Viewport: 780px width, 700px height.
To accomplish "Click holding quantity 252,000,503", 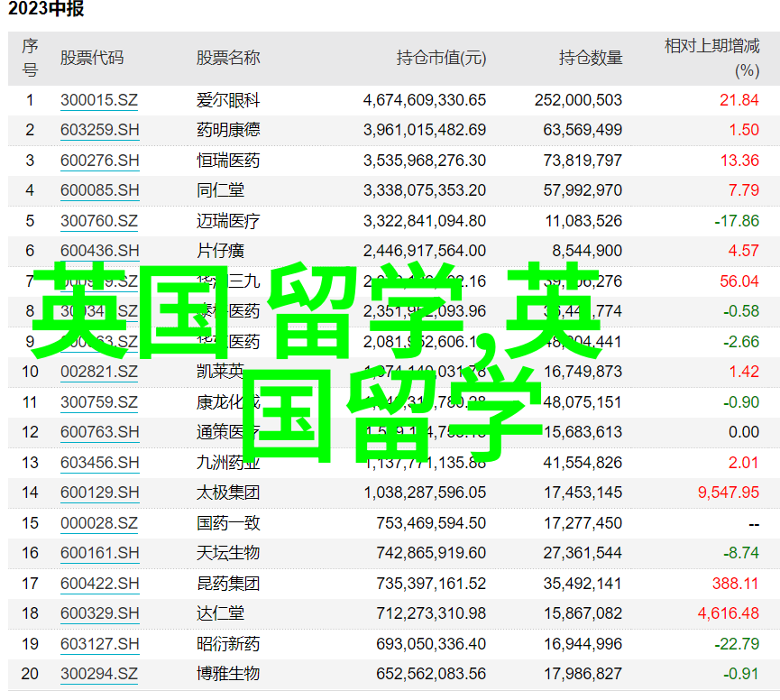I will 579,100.
